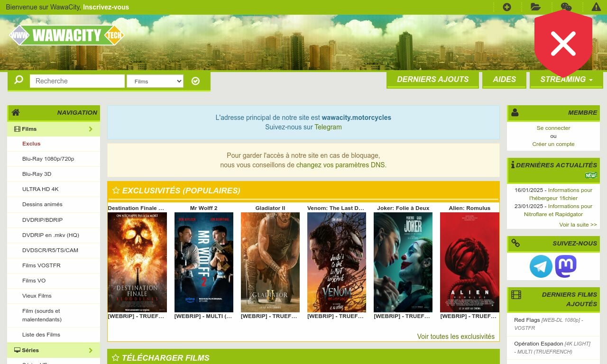The width and height of the screenshot is (607, 364).
Task: Click the chain link icon in Suivez-nous header
Action: [515, 243]
